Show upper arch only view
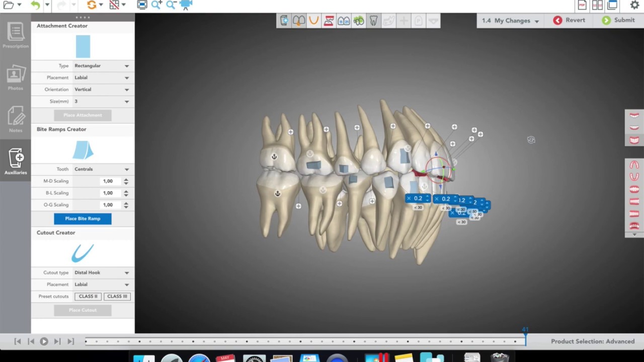 point(634,116)
